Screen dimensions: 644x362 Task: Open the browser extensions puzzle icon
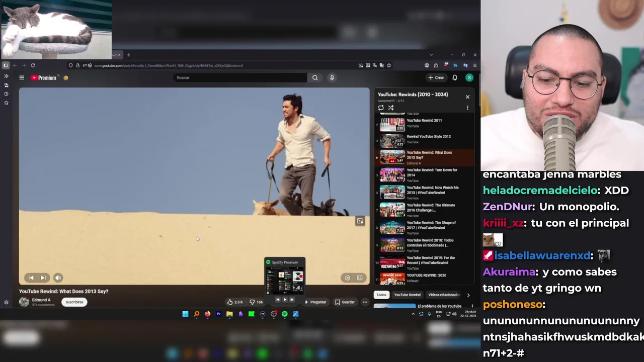click(436, 65)
